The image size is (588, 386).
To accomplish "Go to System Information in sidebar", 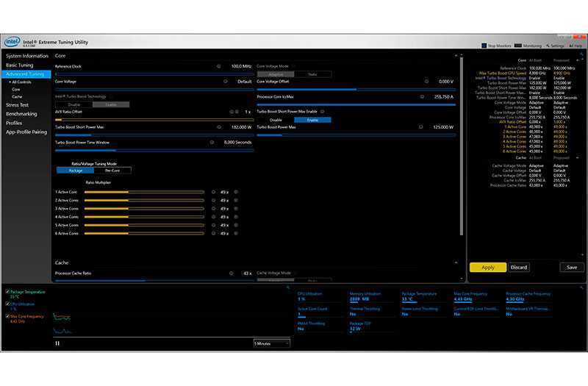I will coord(26,56).
